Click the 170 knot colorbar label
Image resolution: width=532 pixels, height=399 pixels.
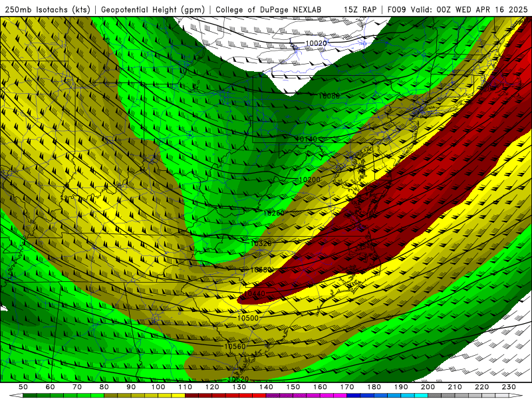(347, 387)
